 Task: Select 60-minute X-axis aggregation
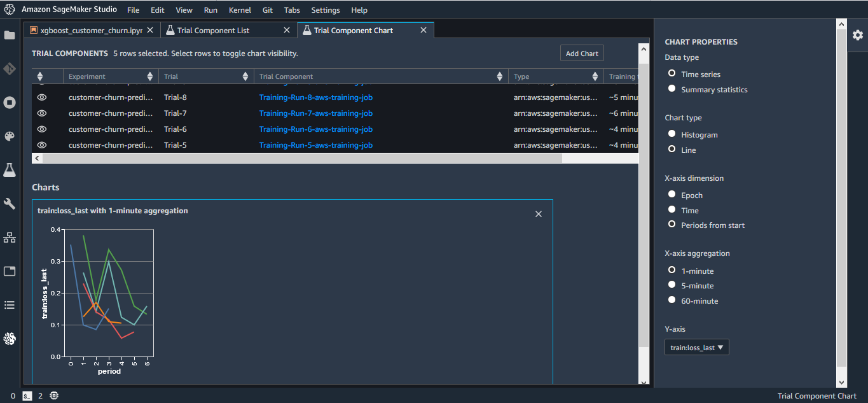(x=672, y=300)
